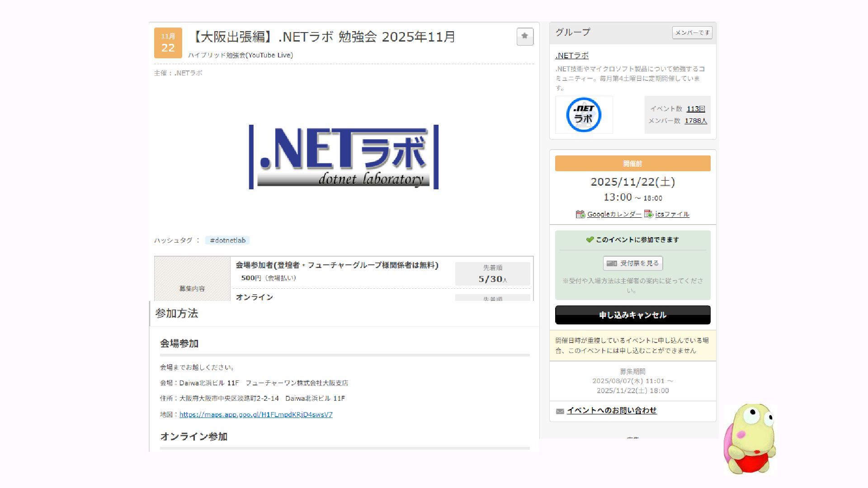Click the envelope icon next to event inquiry

tap(560, 411)
